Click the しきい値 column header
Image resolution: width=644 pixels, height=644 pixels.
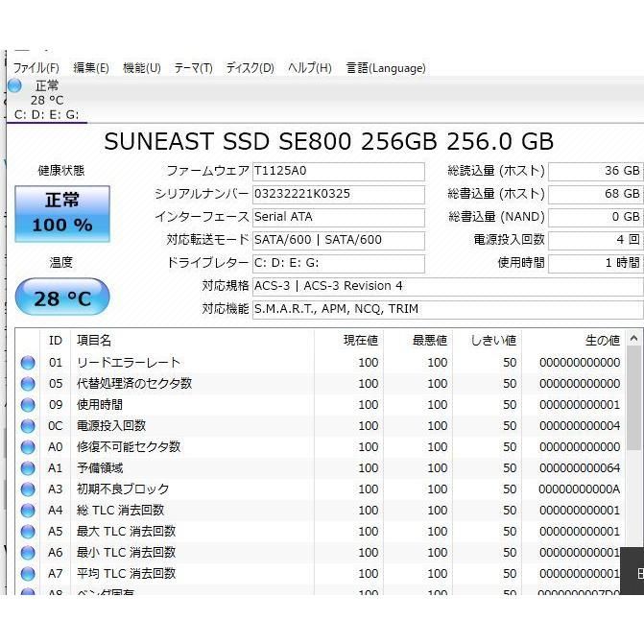(488, 341)
